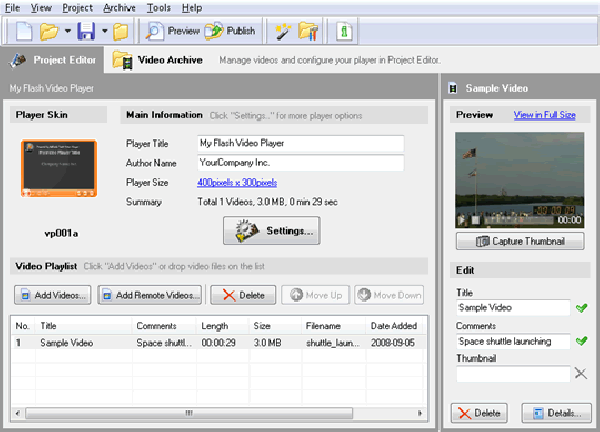The image size is (600, 432).
Task: Click the 00:00:29 length cell
Action: coord(218,343)
